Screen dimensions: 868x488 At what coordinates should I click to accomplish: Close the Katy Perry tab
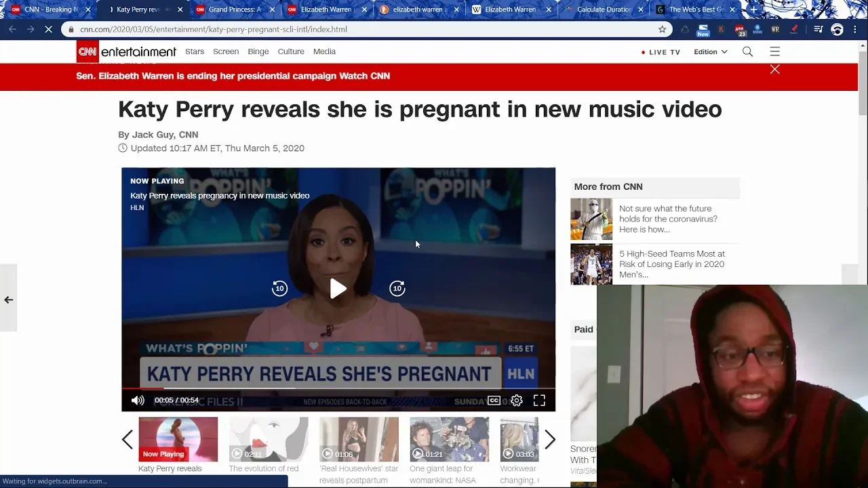click(180, 9)
